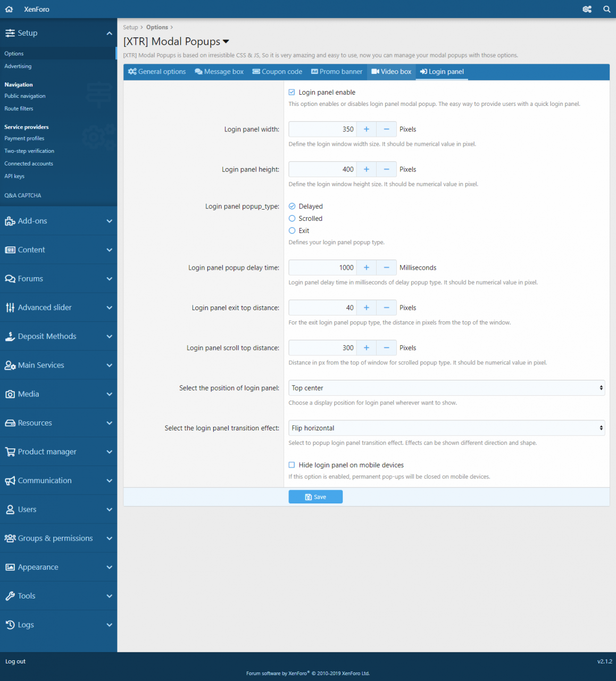
Task: Increase login panel width with plus
Action: (x=366, y=129)
